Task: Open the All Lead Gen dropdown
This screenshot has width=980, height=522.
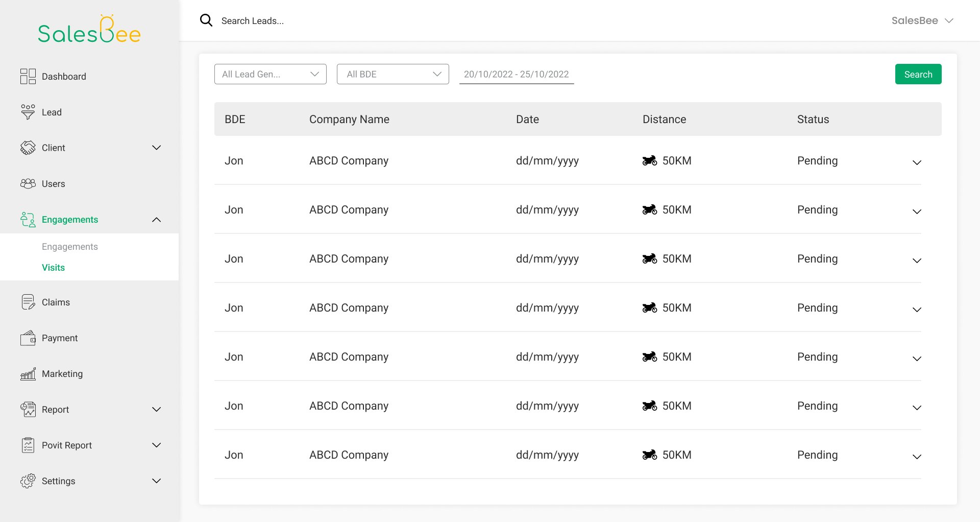Action: click(271, 74)
